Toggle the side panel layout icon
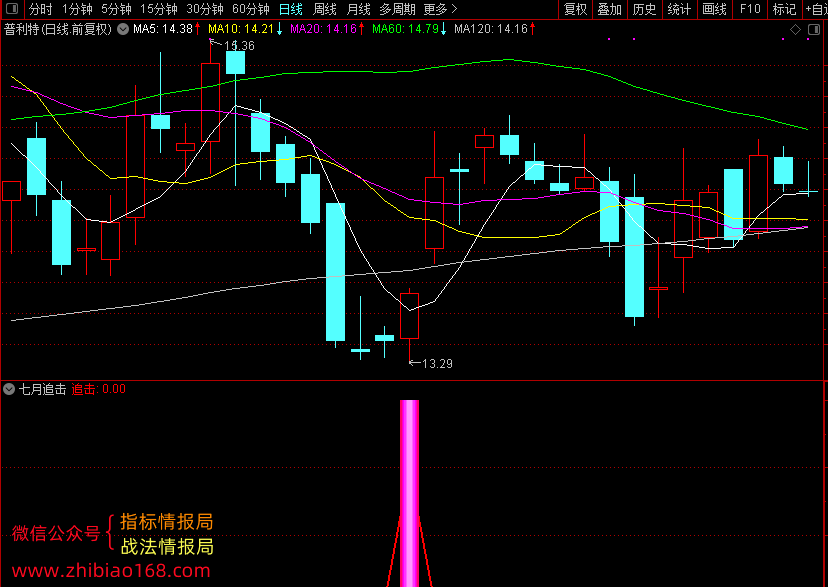The width and height of the screenshot is (828, 587). click(x=814, y=30)
